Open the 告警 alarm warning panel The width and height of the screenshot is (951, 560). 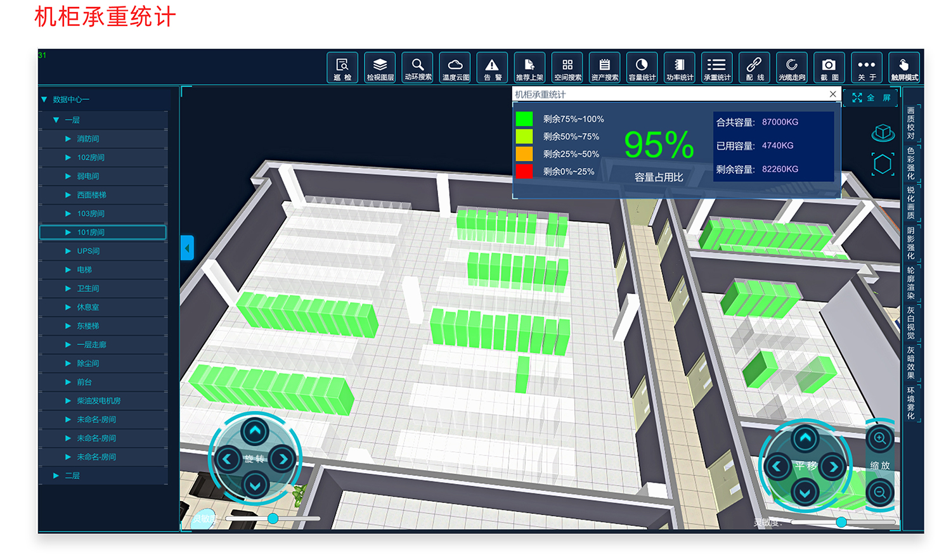(x=493, y=68)
